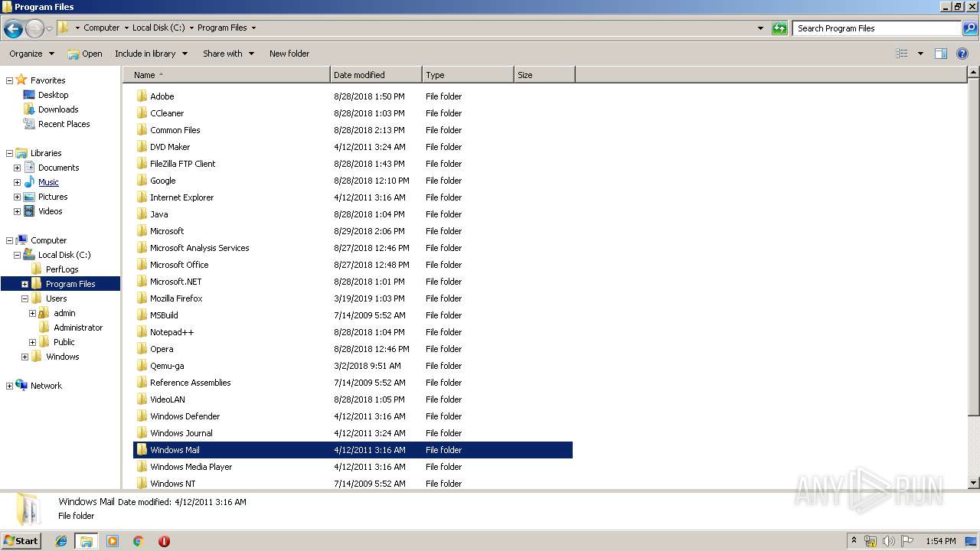Click the New folder button
This screenshot has width=980, height=551.
click(289, 54)
